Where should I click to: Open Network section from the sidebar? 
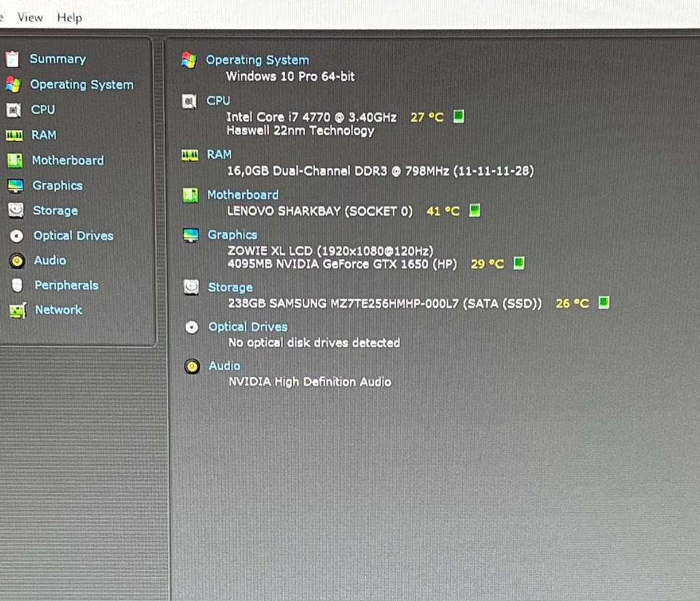(x=58, y=310)
